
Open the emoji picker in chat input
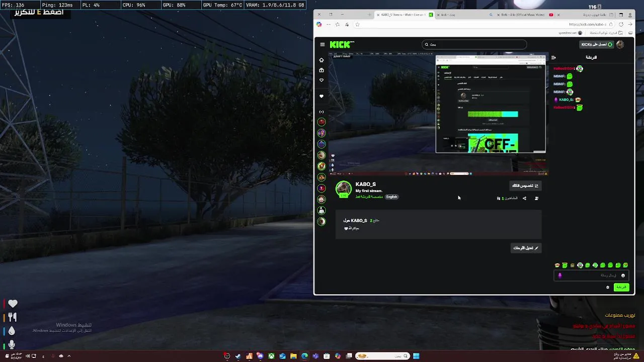click(x=623, y=276)
